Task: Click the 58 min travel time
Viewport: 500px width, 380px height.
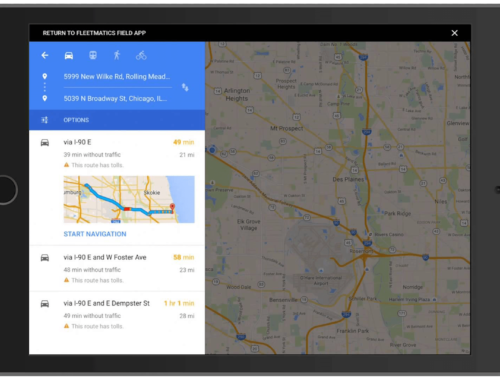Action: pyautogui.click(x=184, y=257)
